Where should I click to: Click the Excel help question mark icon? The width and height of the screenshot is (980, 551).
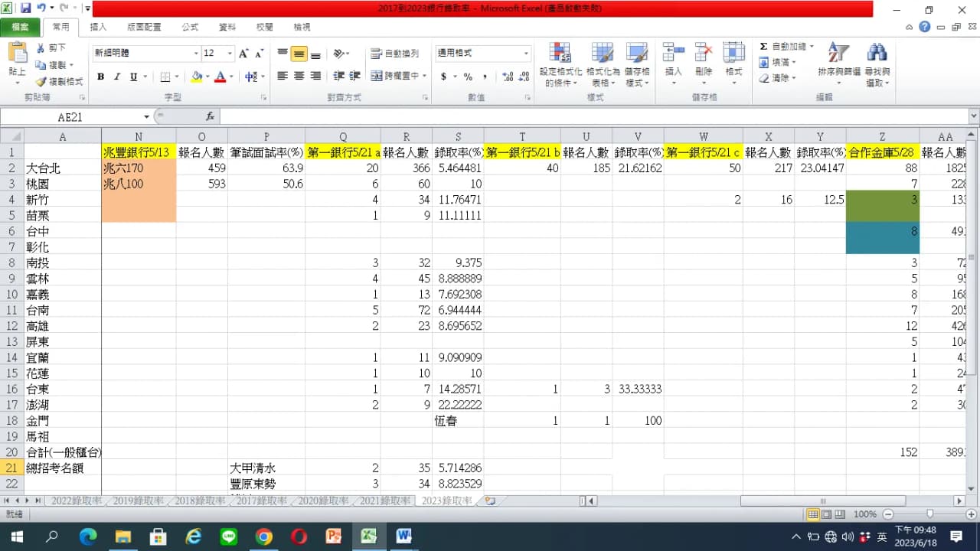[x=925, y=27]
